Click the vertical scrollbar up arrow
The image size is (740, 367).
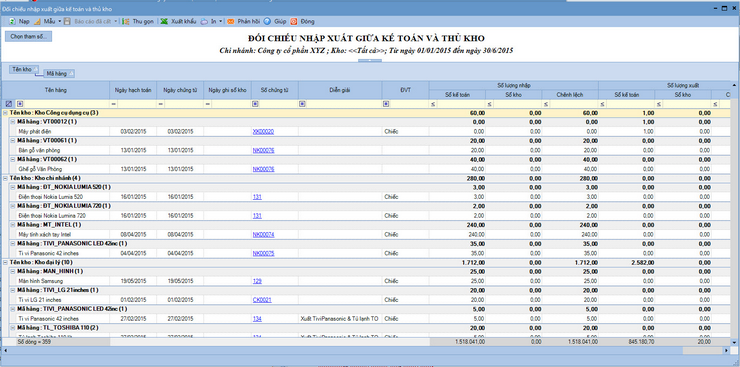[733, 85]
